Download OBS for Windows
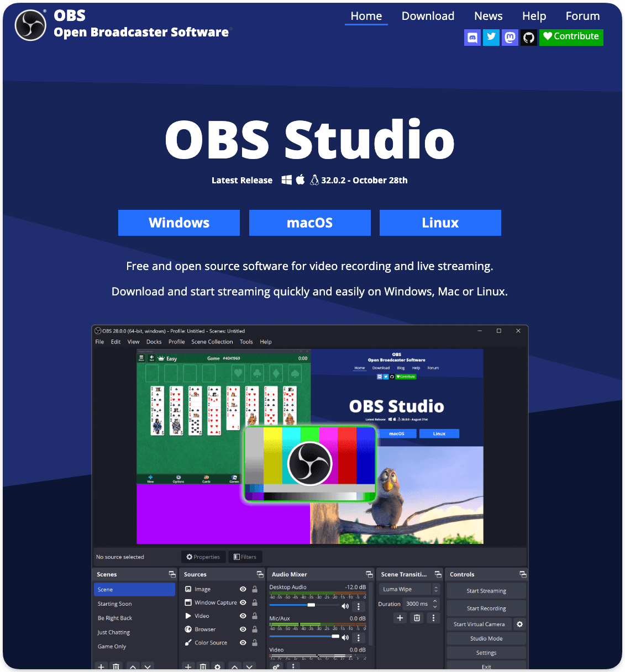This screenshot has height=672, width=625. [x=178, y=223]
